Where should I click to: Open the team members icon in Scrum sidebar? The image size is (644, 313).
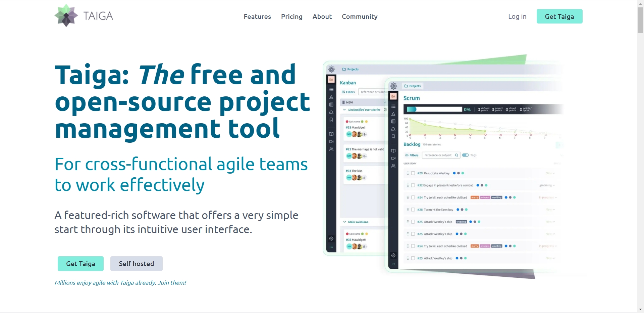(393, 166)
